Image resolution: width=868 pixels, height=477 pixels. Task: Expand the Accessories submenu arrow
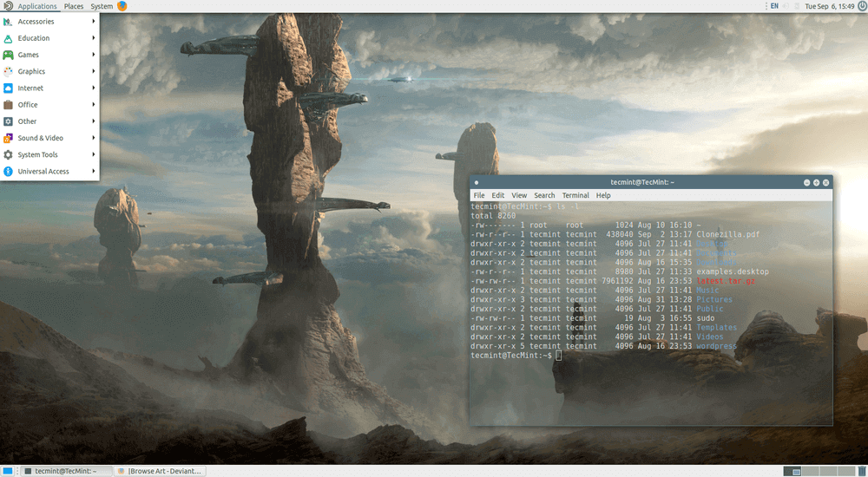(x=94, y=22)
